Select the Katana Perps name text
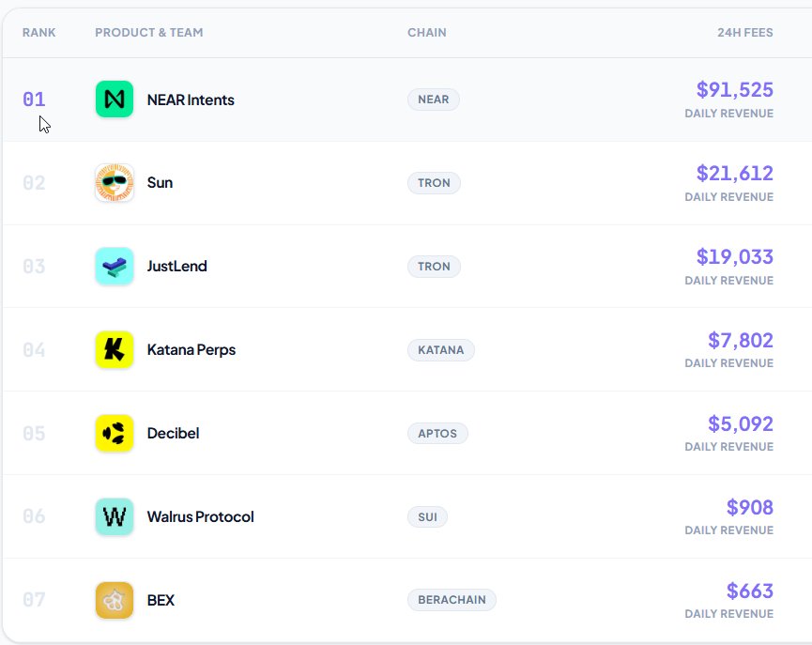This screenshot has width=812, height=645. [192, 350]
